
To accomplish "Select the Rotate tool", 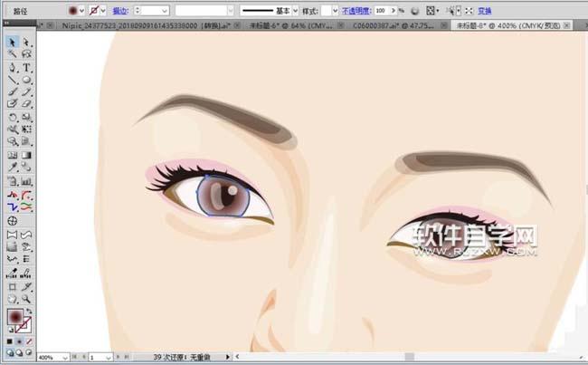I will click(13, 117).
